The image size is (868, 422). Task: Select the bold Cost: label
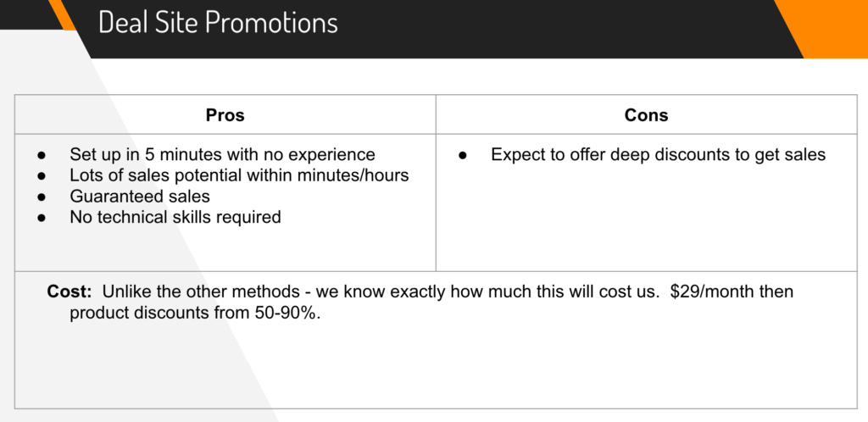point(70,292)
